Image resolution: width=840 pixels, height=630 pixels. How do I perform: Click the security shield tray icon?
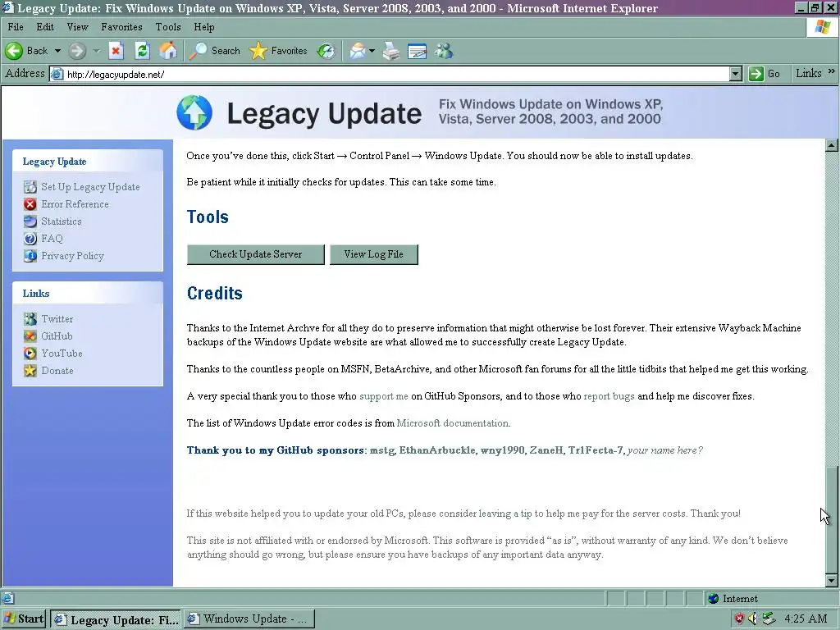pos(739,619)
